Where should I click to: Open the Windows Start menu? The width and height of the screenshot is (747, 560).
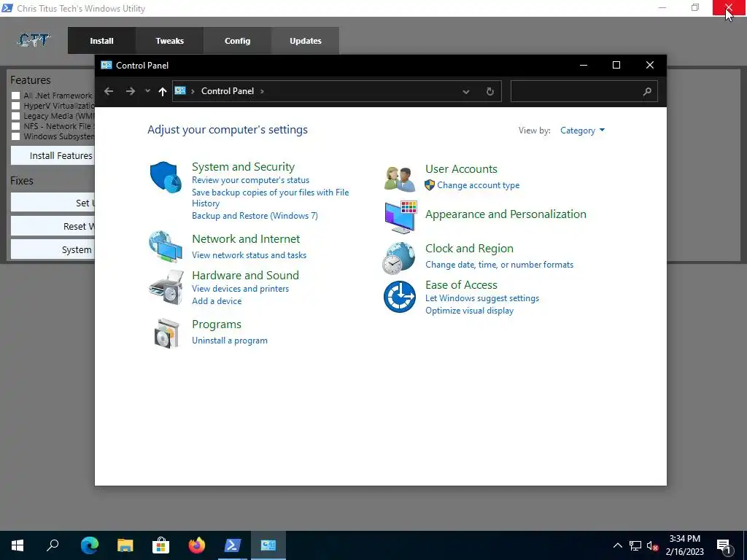pyautogui.click(x=18, y=545)
